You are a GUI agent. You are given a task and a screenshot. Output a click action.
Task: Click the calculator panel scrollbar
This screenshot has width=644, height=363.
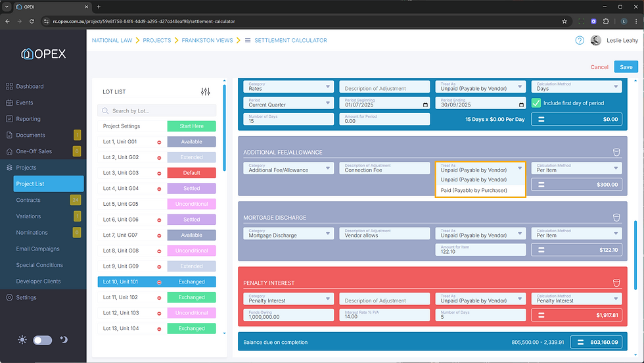(x=635, y=255)
